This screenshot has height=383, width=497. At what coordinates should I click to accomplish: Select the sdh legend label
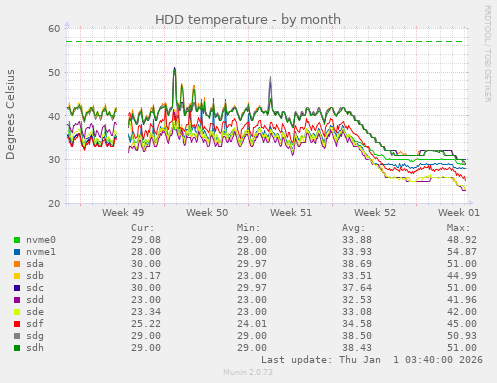coord(35,348)
